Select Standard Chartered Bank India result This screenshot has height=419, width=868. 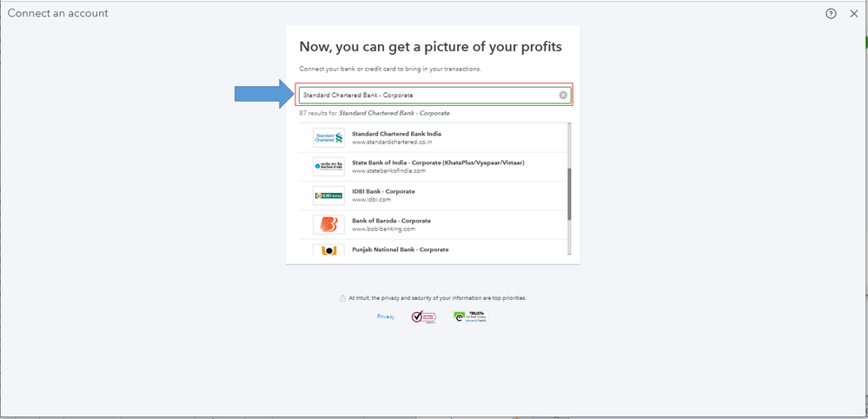coord(396,134)
